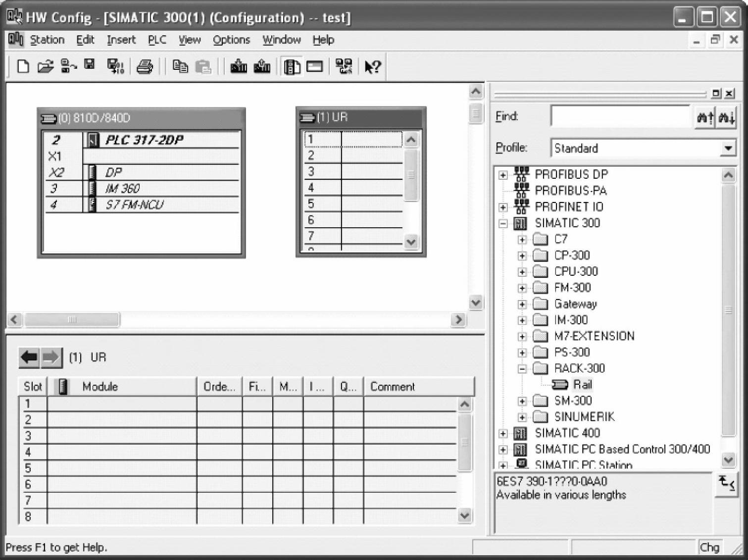Click the forward arrow above slot table
The image size is (748, 560).
click(51, 357)
